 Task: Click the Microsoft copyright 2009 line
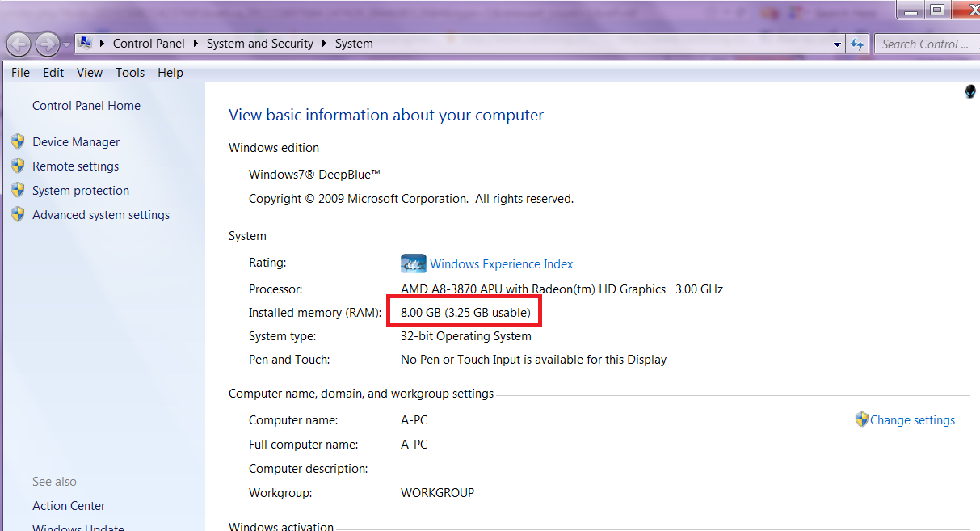pos(411,199)
